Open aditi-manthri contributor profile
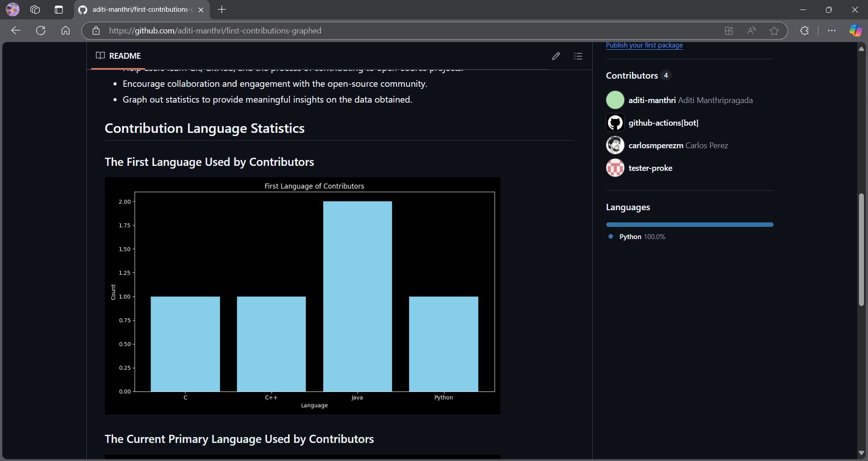Screen dimensions: 868x461 [651, 100]
